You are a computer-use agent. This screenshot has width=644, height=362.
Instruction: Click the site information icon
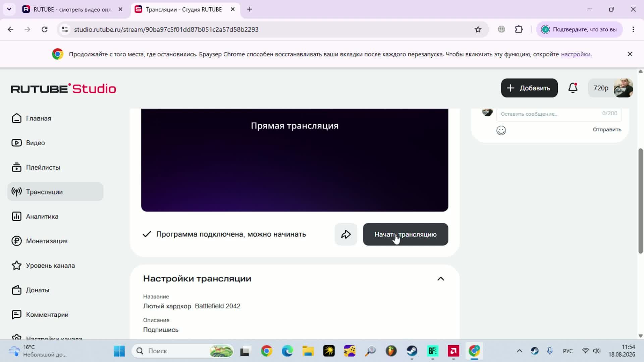(x=65, y=29)
